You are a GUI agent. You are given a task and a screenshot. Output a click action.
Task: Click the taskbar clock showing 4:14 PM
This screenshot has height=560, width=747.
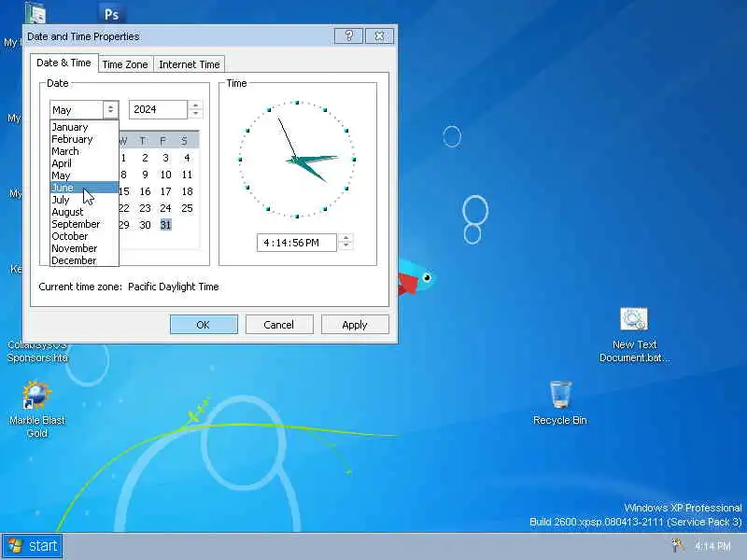[x=712, y=546]
